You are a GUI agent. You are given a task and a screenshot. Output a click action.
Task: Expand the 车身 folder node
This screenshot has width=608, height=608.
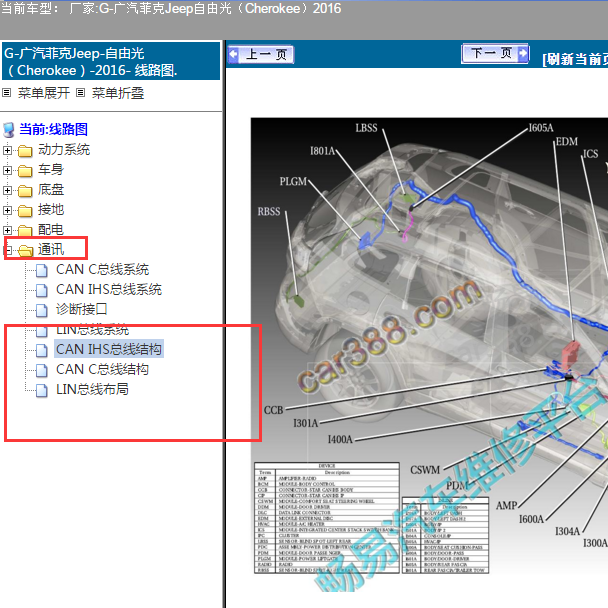click(7, 171)
